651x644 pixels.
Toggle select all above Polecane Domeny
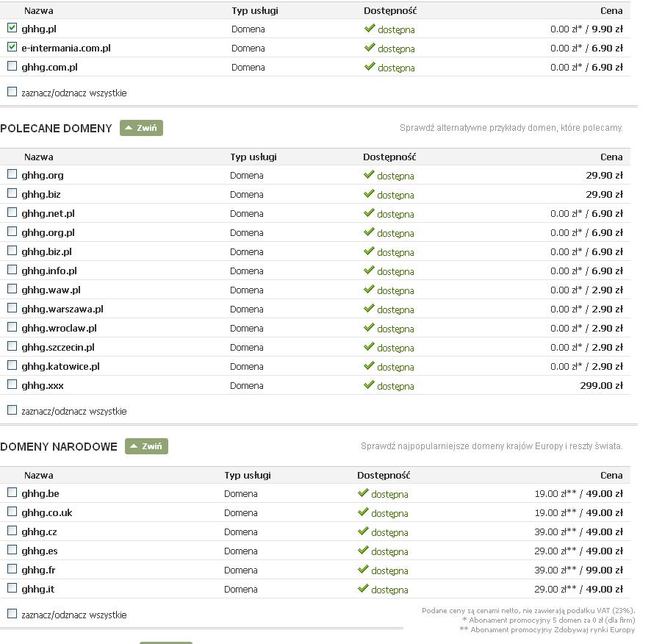coord(12,92)
